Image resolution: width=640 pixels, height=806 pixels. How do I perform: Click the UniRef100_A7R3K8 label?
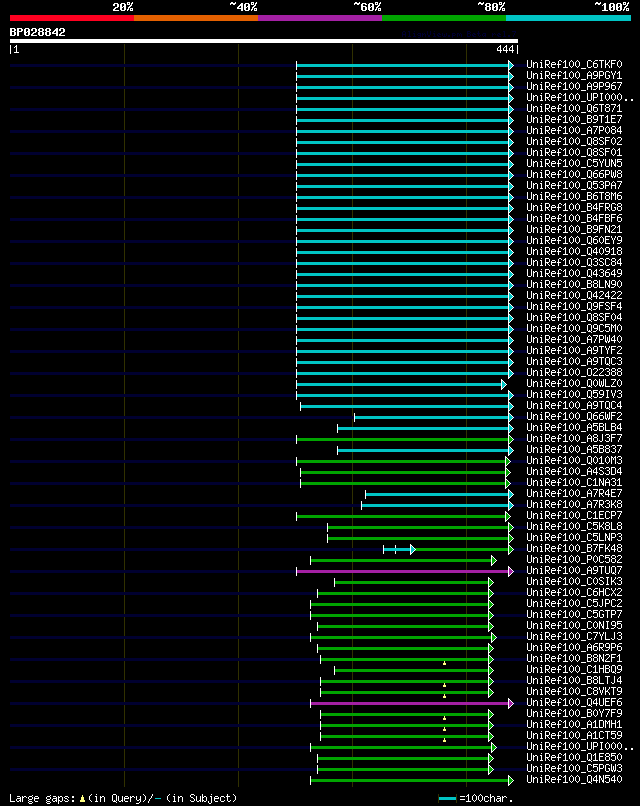[x=574, y=505]
